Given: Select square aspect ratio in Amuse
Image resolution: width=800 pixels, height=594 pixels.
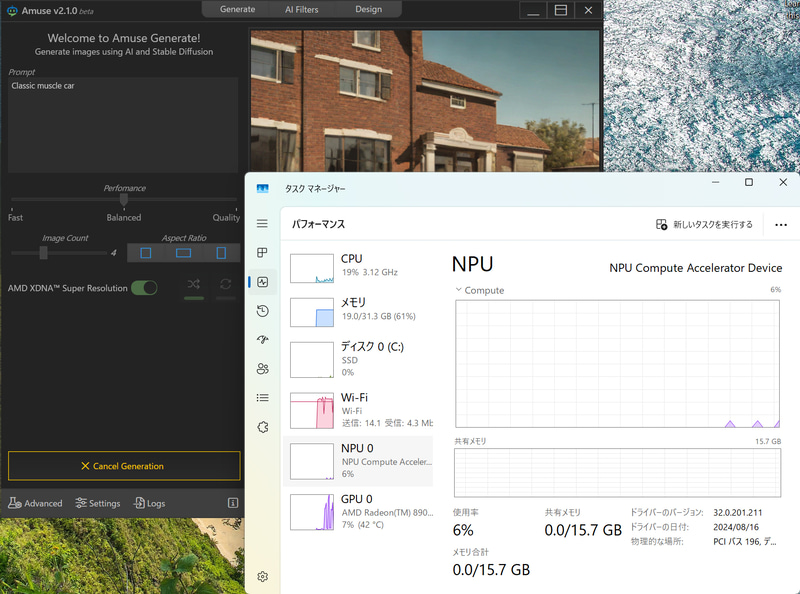Looking at the screenshot, I should 146,253.
